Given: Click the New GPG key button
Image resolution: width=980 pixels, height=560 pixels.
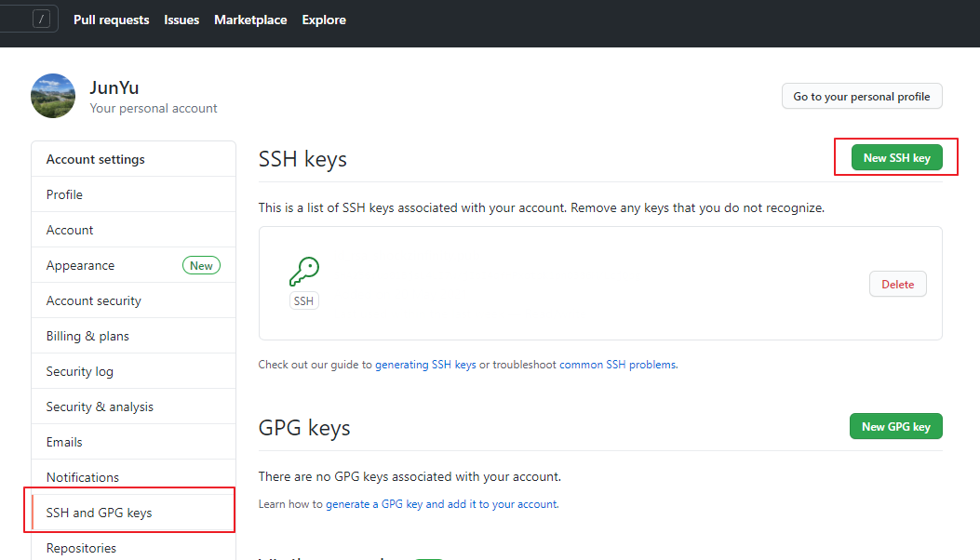Looking at the screenshot, I should [x=895, y=427].
